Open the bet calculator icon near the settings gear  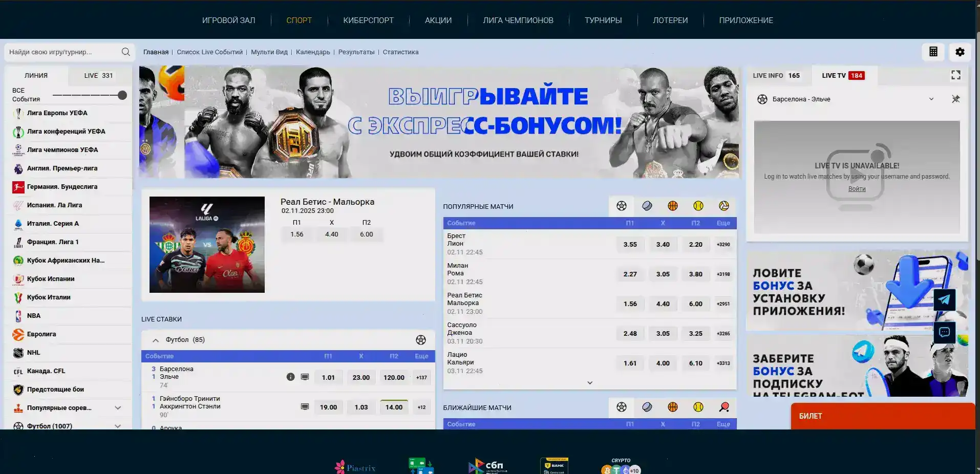[x=933, y=52]
